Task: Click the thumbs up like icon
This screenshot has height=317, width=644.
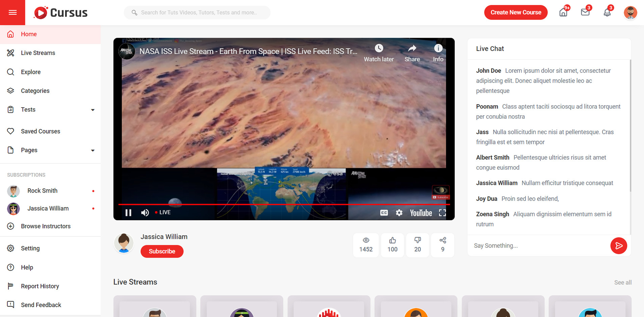Action: click(392, 240)
